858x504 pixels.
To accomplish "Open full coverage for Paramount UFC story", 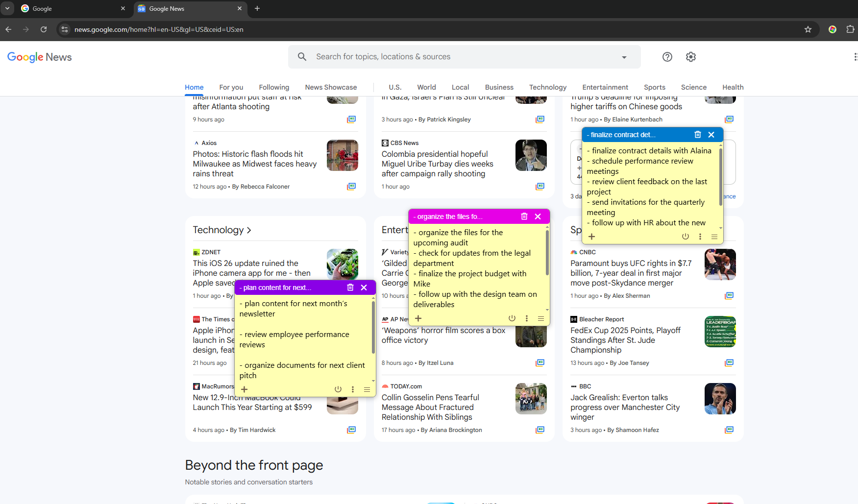I will coord(729,296).
